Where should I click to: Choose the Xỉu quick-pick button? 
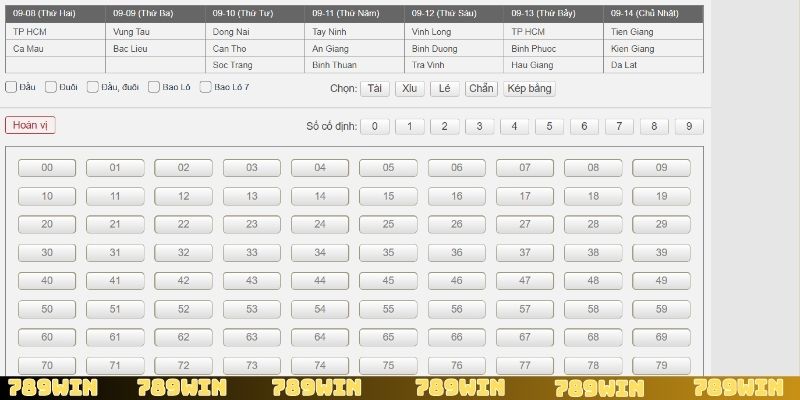click(x=408, y=88)
